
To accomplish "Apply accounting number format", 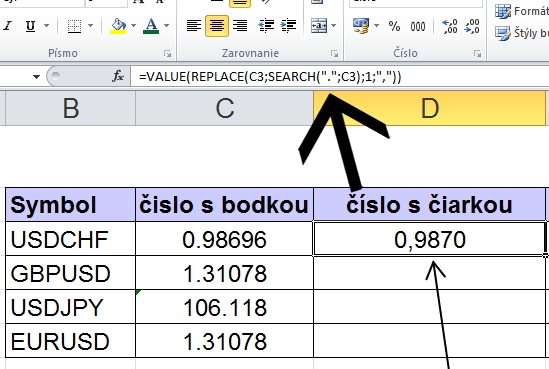I will tap(361, 26).
